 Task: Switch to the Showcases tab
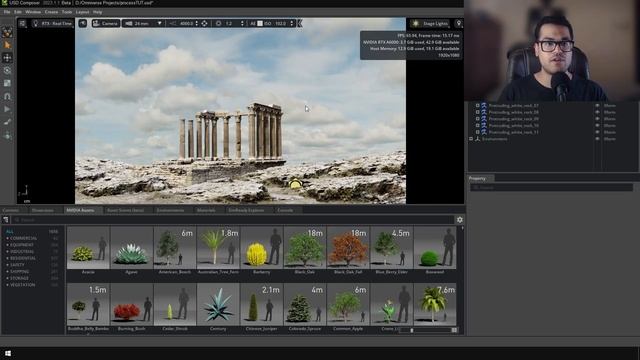(43, 210)
